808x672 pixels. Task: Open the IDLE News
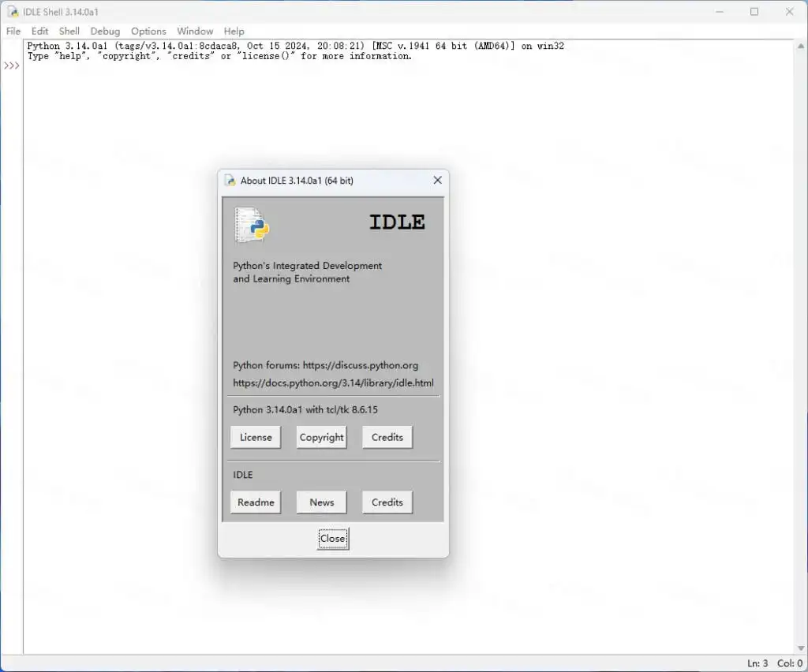coord(322,502)
